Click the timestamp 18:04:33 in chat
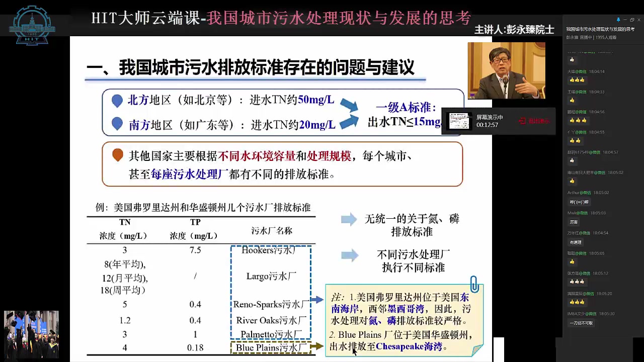Screen dimensions: 644x362 (596, 92)
